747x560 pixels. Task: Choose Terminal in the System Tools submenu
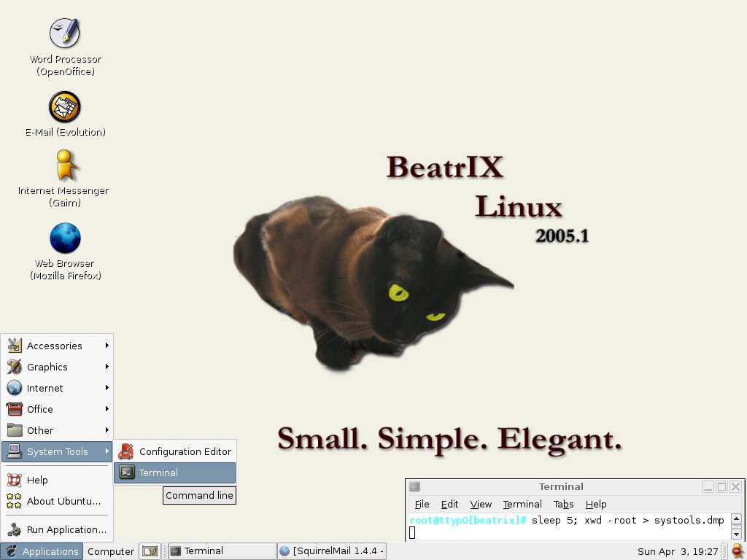[175, 472]
